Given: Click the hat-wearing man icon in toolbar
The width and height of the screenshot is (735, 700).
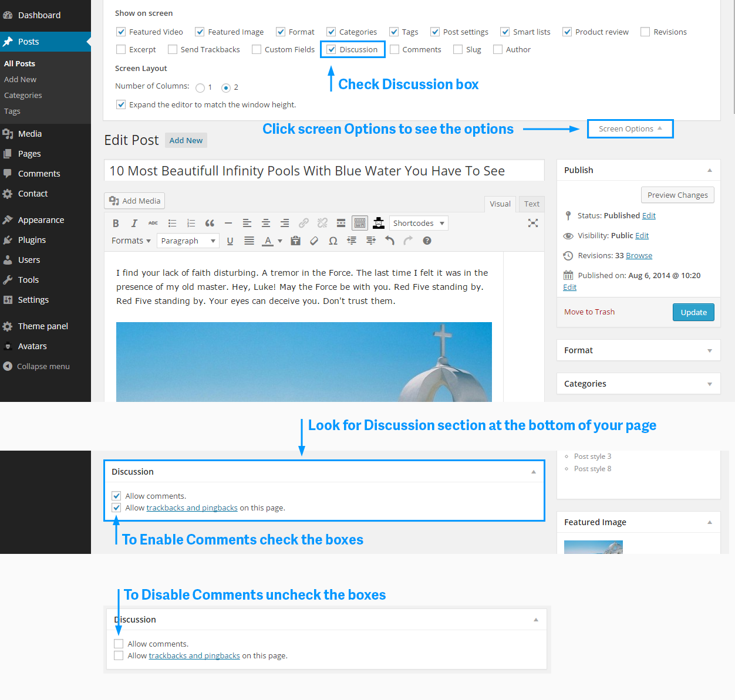Looking at the screenshot, I should tap(379, 223).
